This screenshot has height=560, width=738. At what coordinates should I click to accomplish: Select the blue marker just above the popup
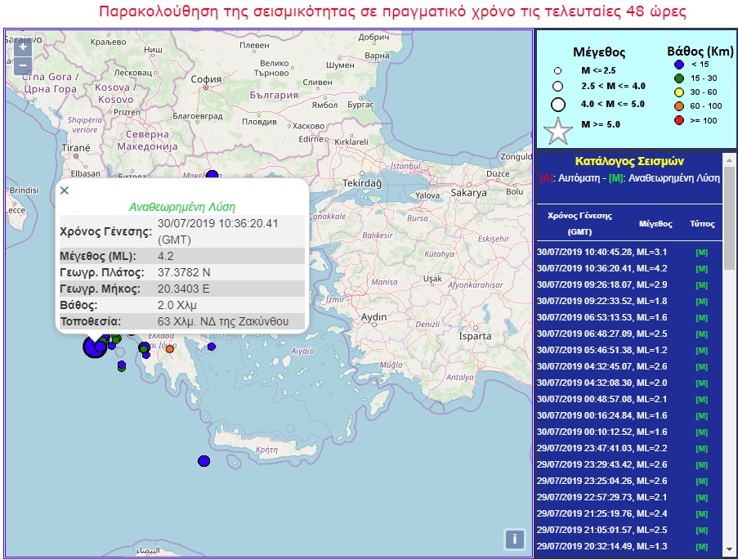pos(212,175)
